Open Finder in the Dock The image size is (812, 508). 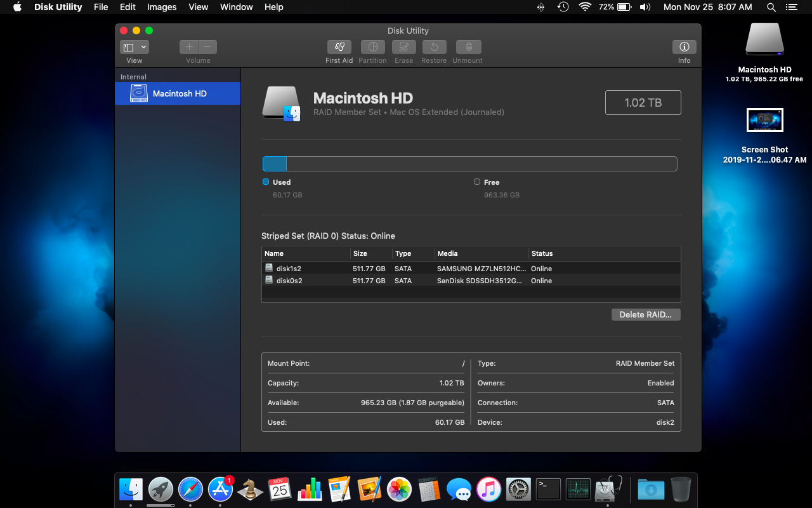tap(131, 489)
